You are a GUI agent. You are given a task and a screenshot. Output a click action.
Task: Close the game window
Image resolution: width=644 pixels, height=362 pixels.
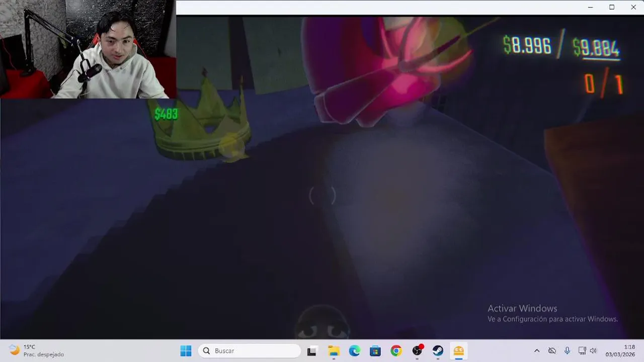pyautogui.click(x=633, y=7)
